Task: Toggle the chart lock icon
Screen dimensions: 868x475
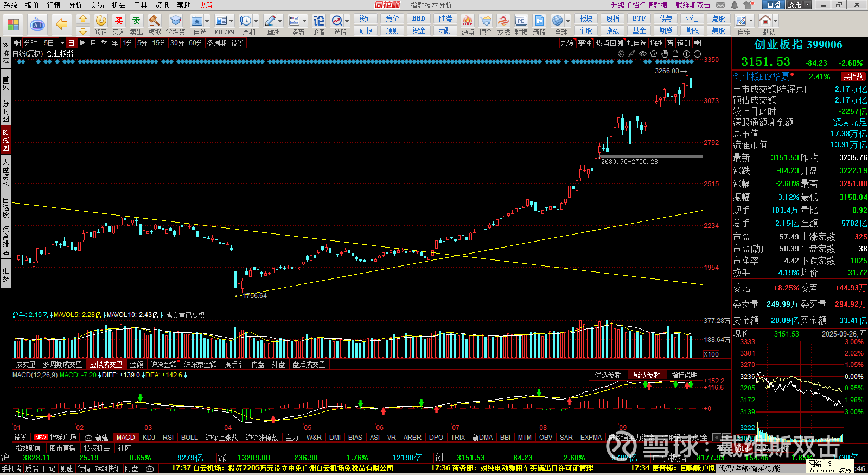Action: point(675,54)
